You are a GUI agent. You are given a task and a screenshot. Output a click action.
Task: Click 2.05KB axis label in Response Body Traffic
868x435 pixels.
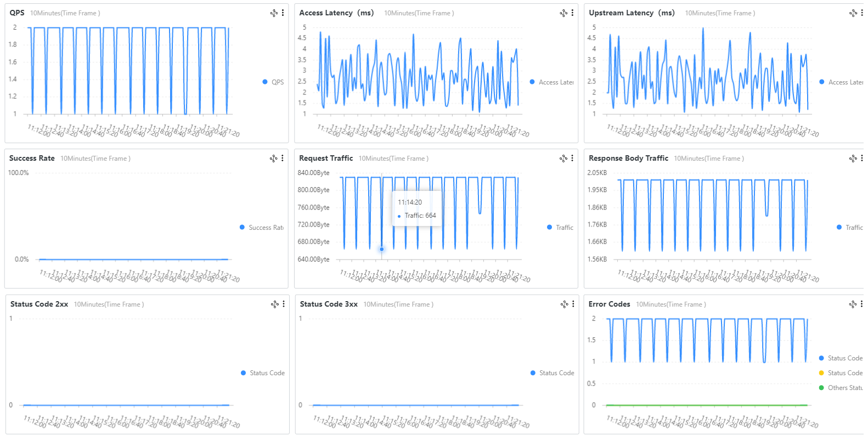[597, 173]
